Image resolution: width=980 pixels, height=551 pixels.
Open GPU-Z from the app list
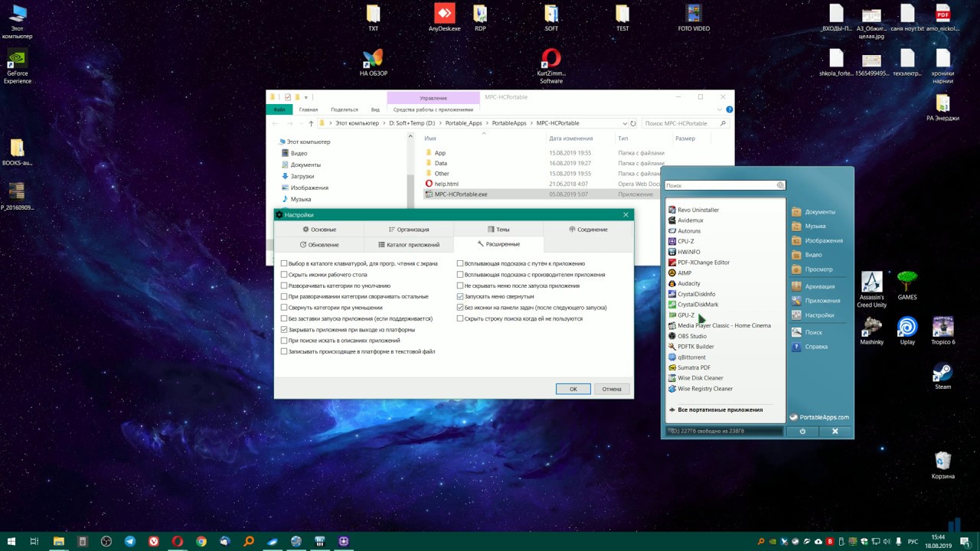coord(681,315)
